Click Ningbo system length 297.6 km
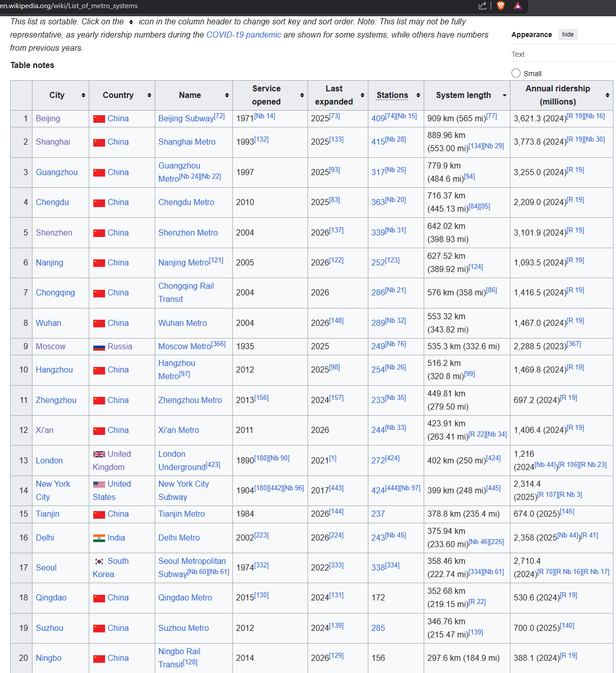This screenshot has height=673, width=616. pos(463,658)
